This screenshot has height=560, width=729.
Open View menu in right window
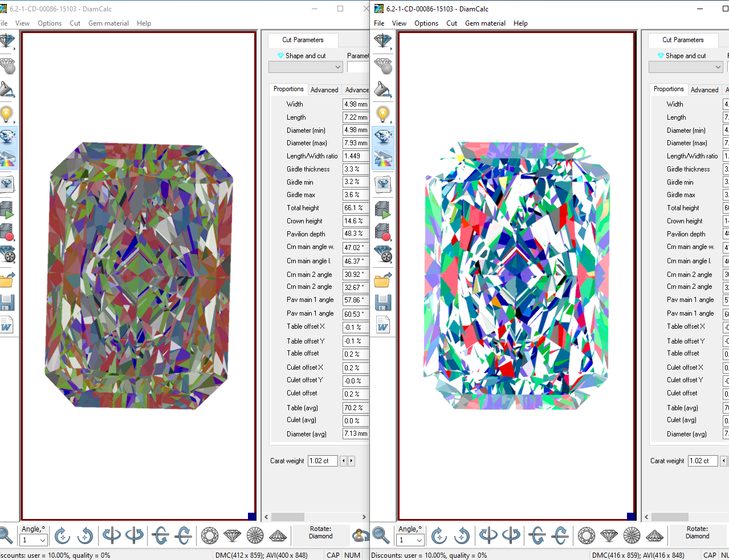point(399,23)
